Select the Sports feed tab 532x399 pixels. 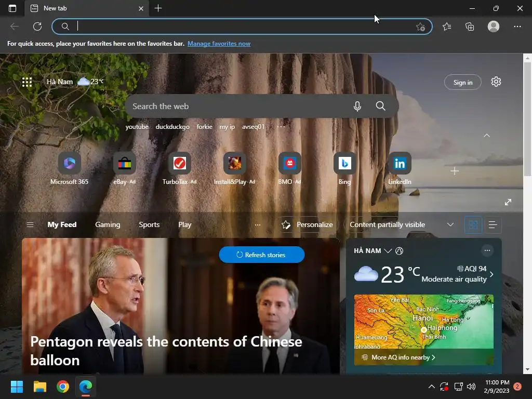click(x=149, y=224)
